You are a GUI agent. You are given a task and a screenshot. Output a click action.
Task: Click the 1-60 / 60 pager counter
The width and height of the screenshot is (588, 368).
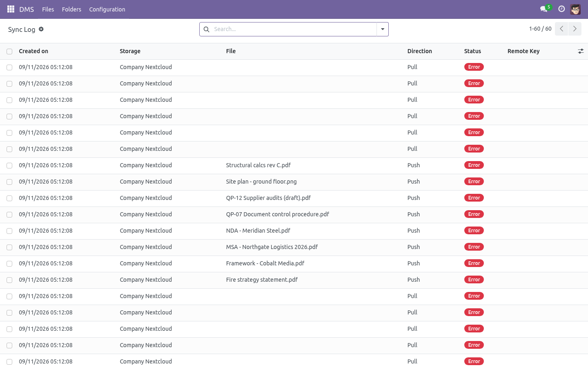click(x=540, y=29)
